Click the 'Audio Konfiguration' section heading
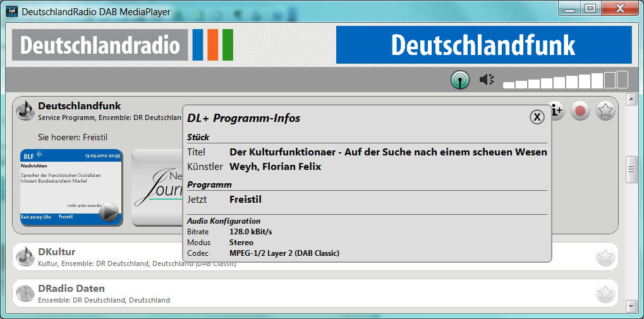 [224, 221]
